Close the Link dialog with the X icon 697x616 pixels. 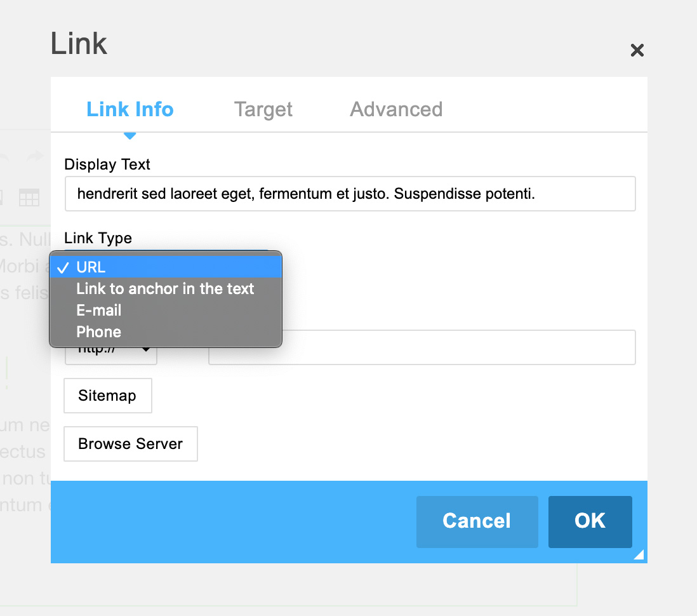637,50
